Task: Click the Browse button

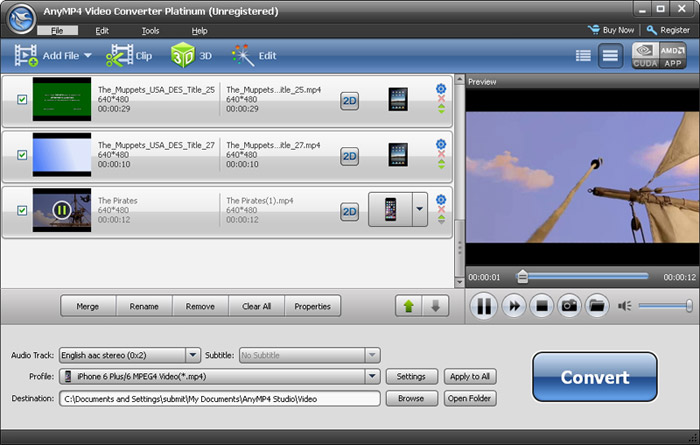Action: (x=411, y=399)
